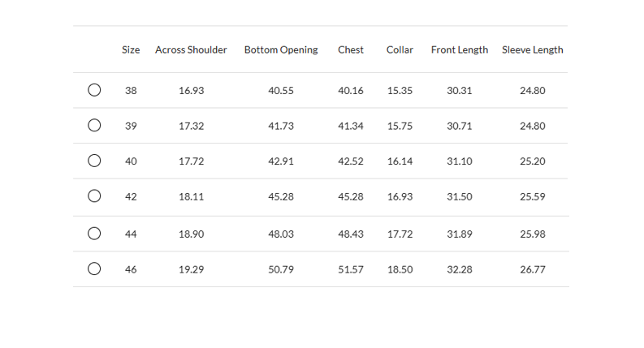Select the size 46 radio option
644x348 pixels.
coord(94,269)
